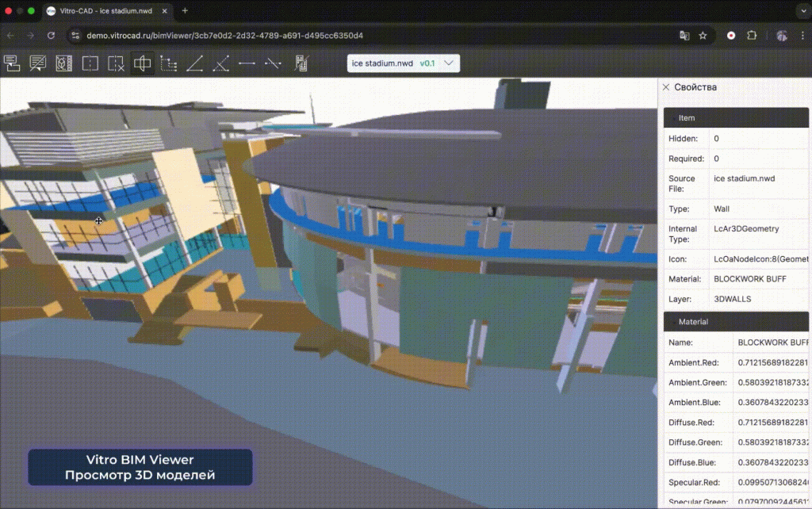The image size is (812, 509).
Task: Click the comments-off icon in toolbar
Action: coord(38,63)
